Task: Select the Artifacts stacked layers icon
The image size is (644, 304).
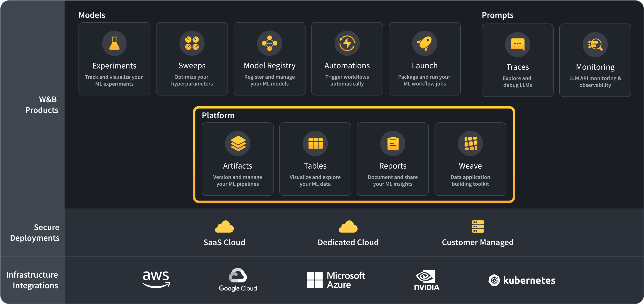Action: pos(237,143)
